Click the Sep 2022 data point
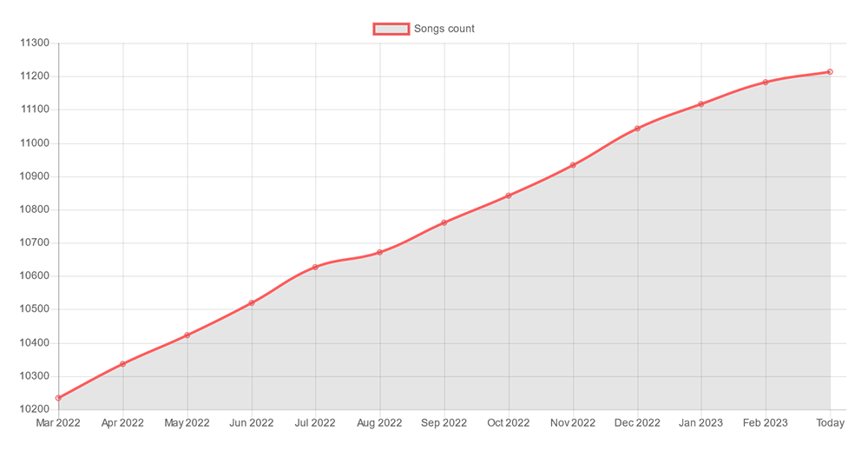Screen dimensions: 868x457 444,222
